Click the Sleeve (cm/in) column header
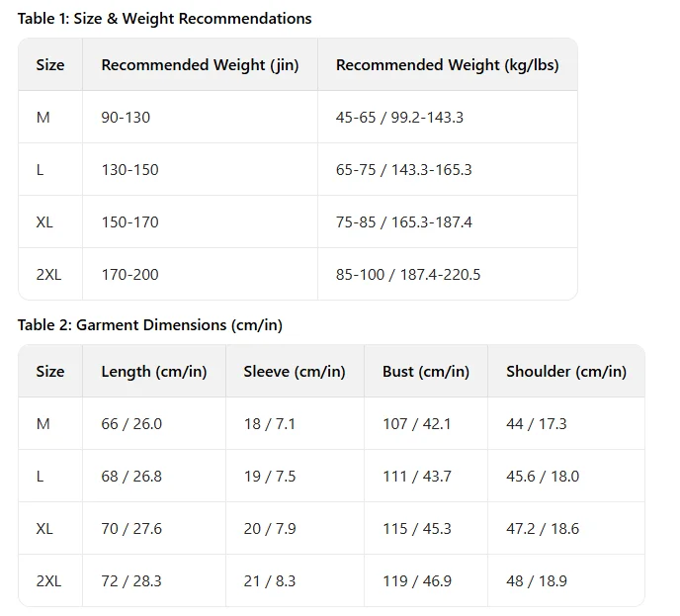680x616 pixels. [x=295, y=372]
